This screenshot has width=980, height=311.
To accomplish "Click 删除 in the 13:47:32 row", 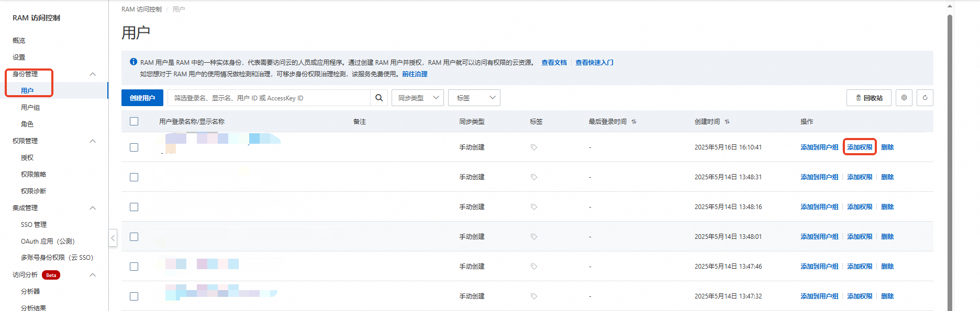I will pyautogui.click(x=887, y=296).
